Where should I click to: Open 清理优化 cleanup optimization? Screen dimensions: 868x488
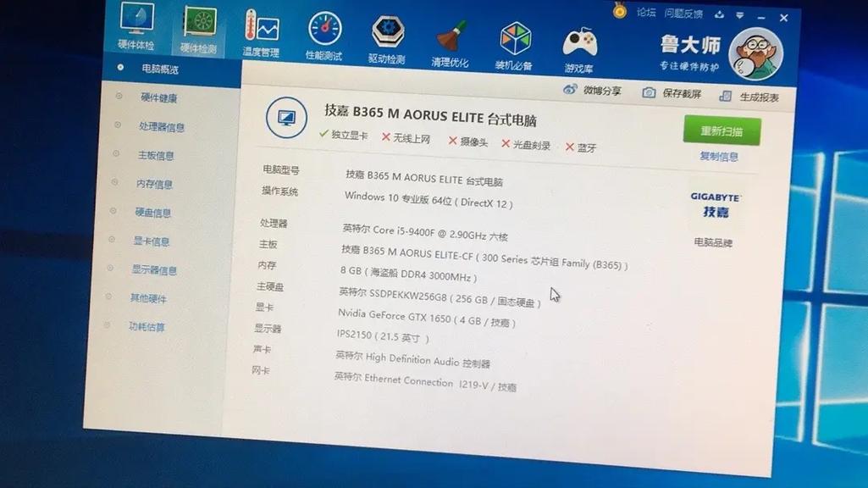click(x=451, y=44)
